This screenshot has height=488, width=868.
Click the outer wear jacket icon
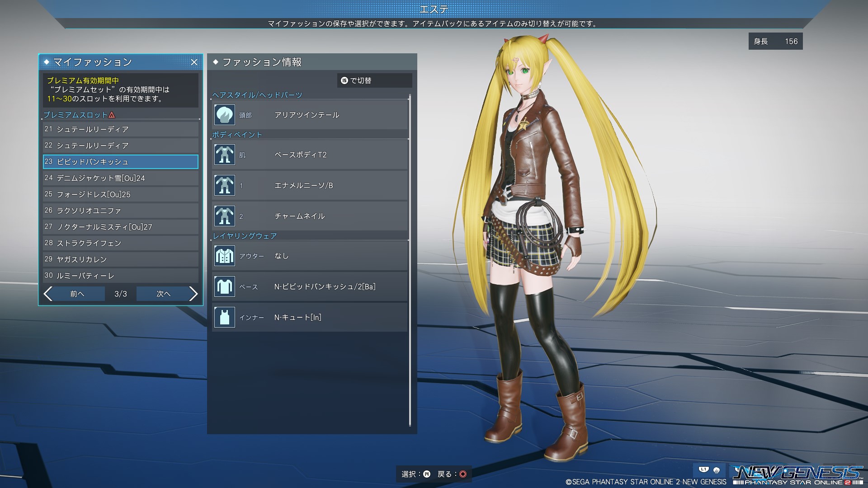click(224, 256)
